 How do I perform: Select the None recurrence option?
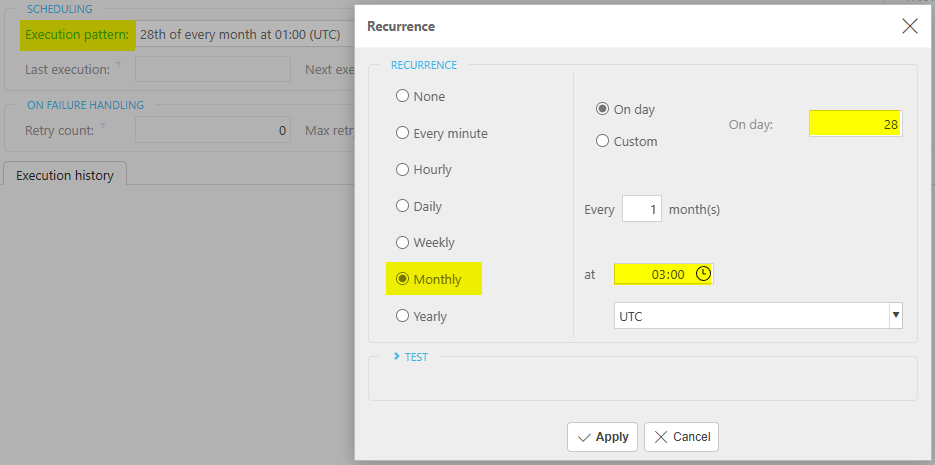[x=403, y=97]
